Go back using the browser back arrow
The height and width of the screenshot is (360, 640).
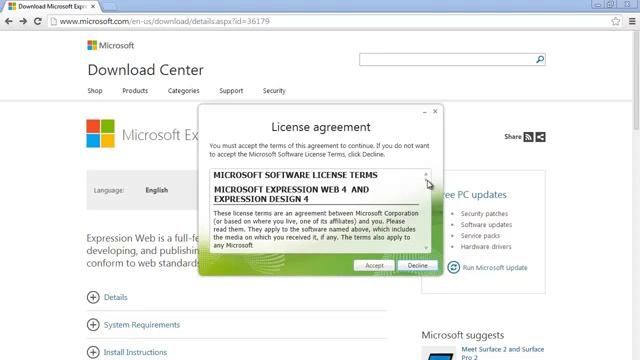click(9, 21)
